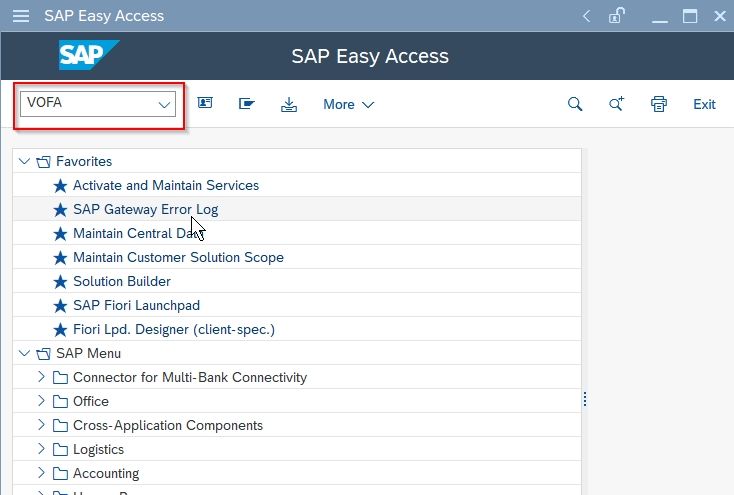Open SAP Fiori Launchpad favorite

(x=136, y=305)
